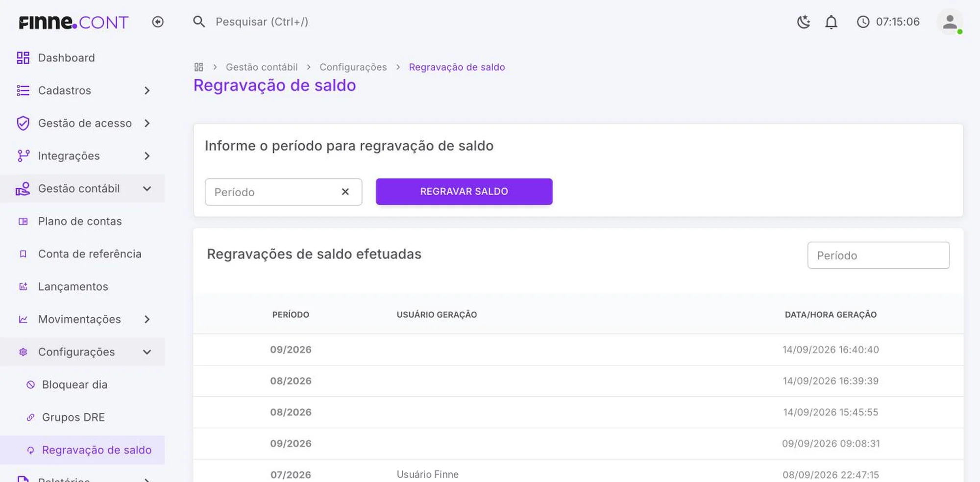This screenshot has width=980, height=482.
Task: Open Dashboard menu item
Action: point(82,58)
